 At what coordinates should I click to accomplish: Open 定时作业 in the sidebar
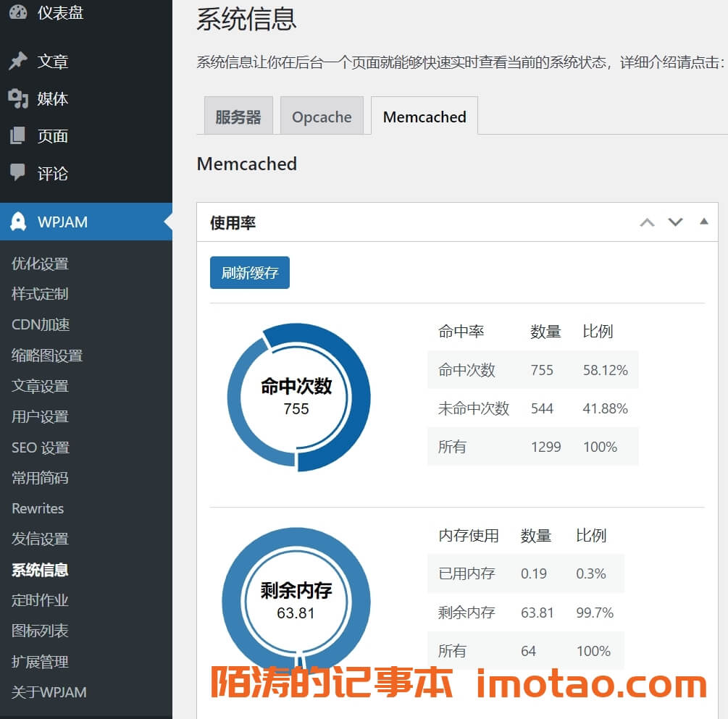point(40,600)
